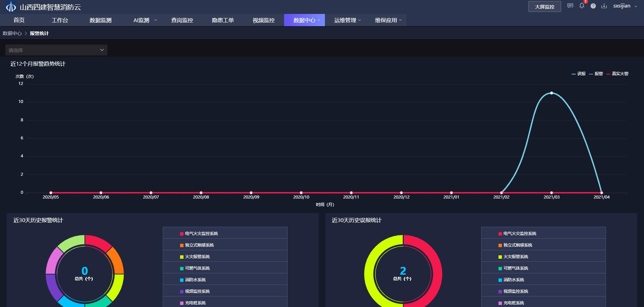Click red 电气火灾监控系统 swatch in 报警统计 legend
Screen dimensions: 644x307
coord(182,234)
